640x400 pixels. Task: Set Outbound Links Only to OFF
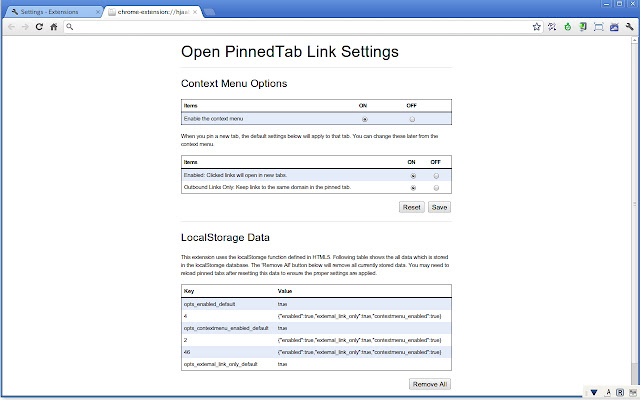tap(436, 188)
